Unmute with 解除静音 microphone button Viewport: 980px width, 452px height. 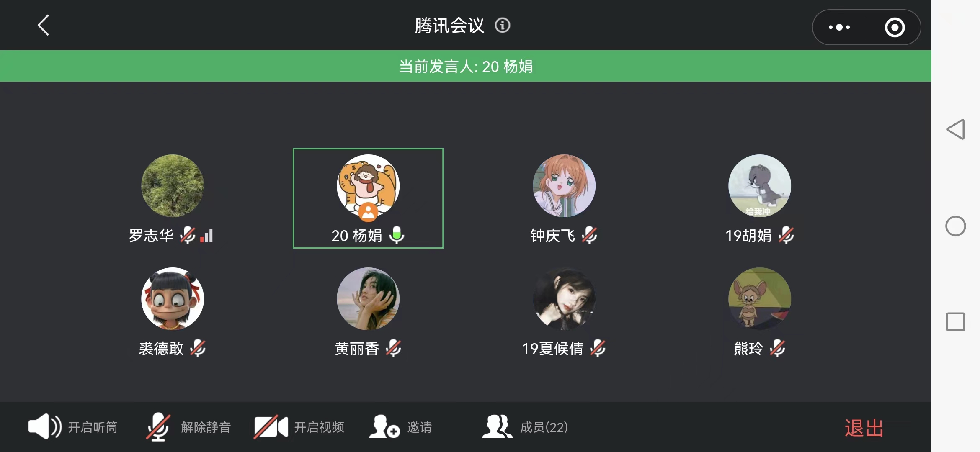click(x=188, y=427)
